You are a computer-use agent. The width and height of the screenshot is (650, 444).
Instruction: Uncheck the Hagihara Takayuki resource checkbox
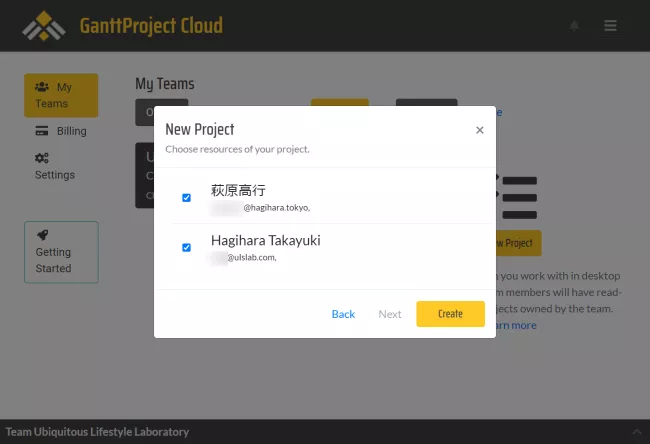[187, 247]
